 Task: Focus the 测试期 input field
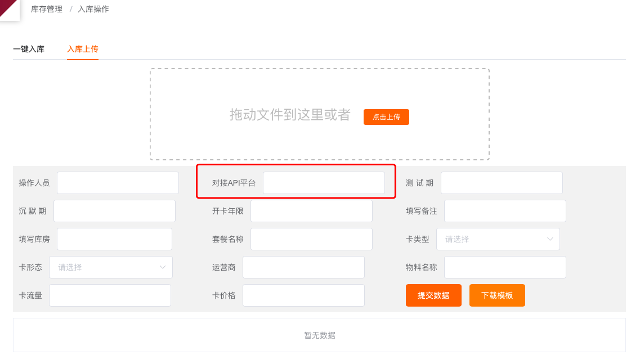click(502, 183)
